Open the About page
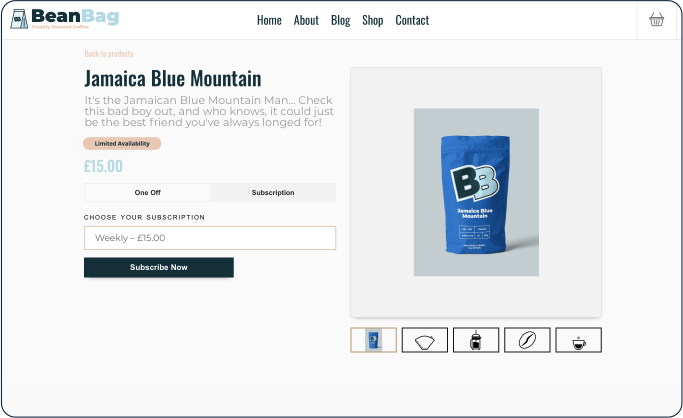683x418 pixels. click(x=306, y=20)
